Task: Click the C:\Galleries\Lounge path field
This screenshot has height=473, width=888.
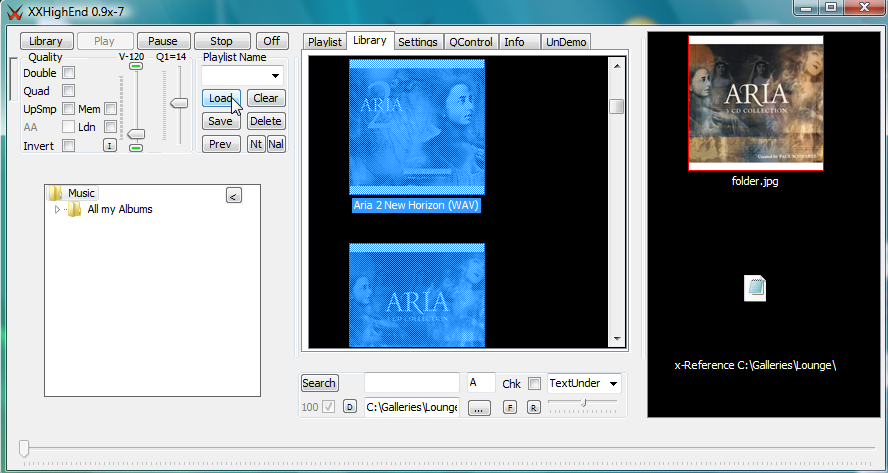Action: click(x=412, y=407)
